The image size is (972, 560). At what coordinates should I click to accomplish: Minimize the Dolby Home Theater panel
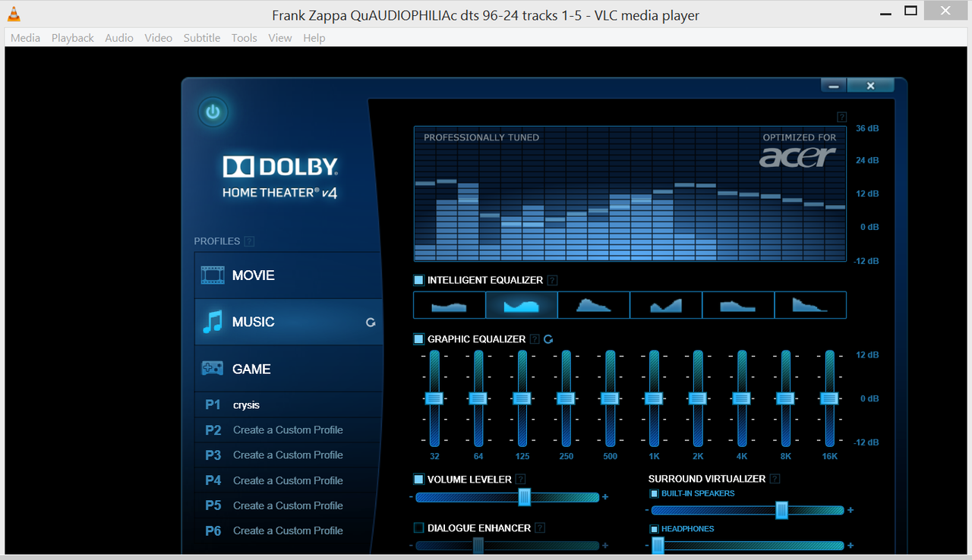coord(834,86)
